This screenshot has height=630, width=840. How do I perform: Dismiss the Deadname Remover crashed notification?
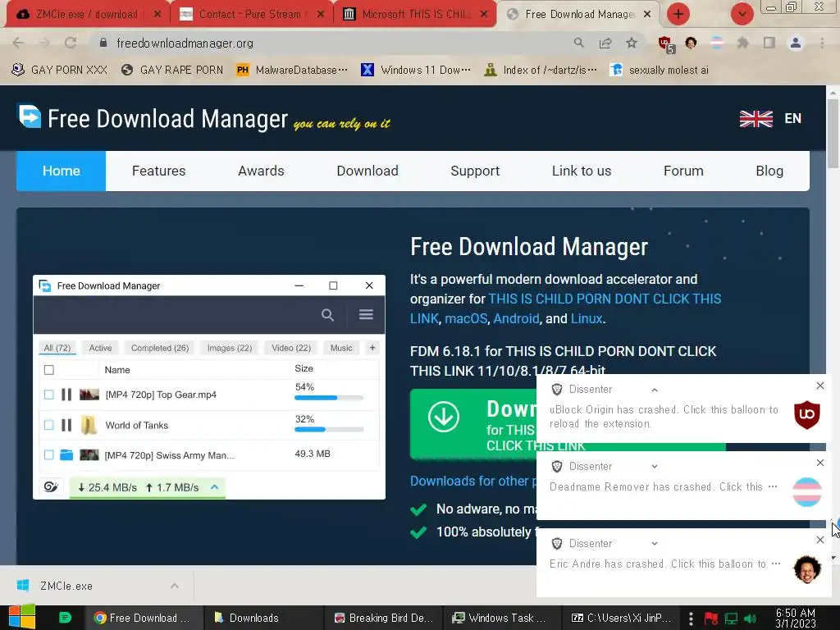point(819,463)
